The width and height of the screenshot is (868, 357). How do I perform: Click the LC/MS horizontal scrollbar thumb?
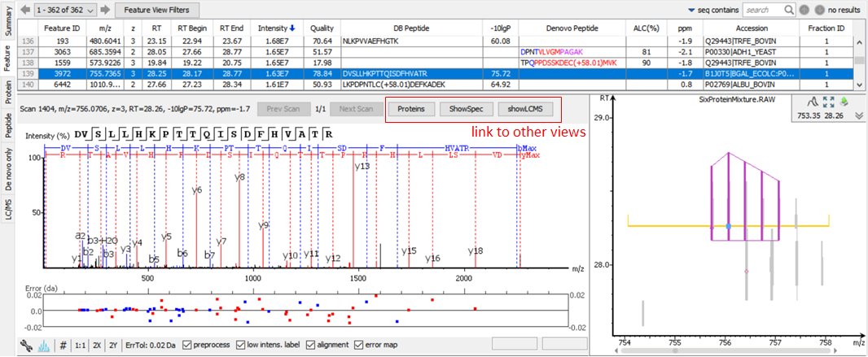coord(675,350)
